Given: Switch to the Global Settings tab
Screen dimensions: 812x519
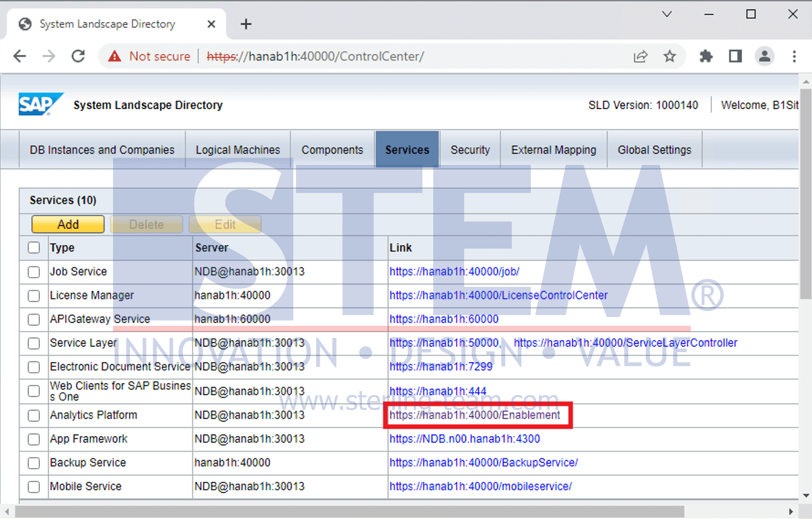Looking at the screenshot, I should pos(655,150).
